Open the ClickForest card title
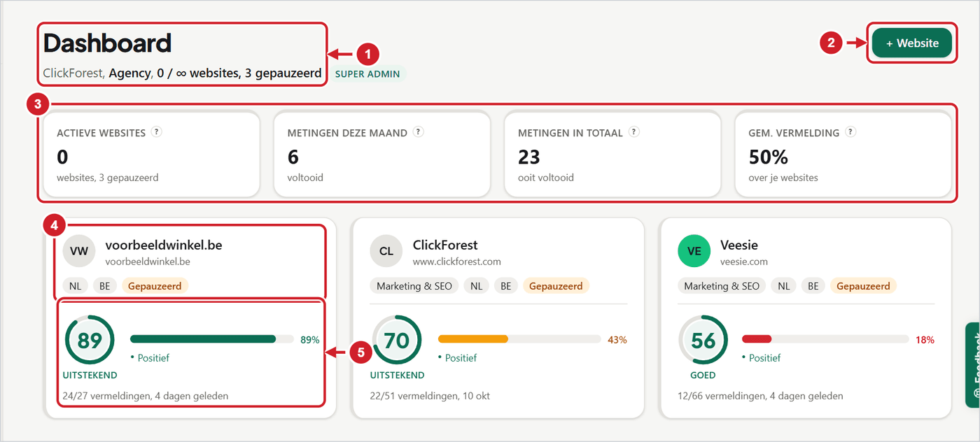Image resolution: width=980 pixels, height=442 pixels. (x=445, y=245)
